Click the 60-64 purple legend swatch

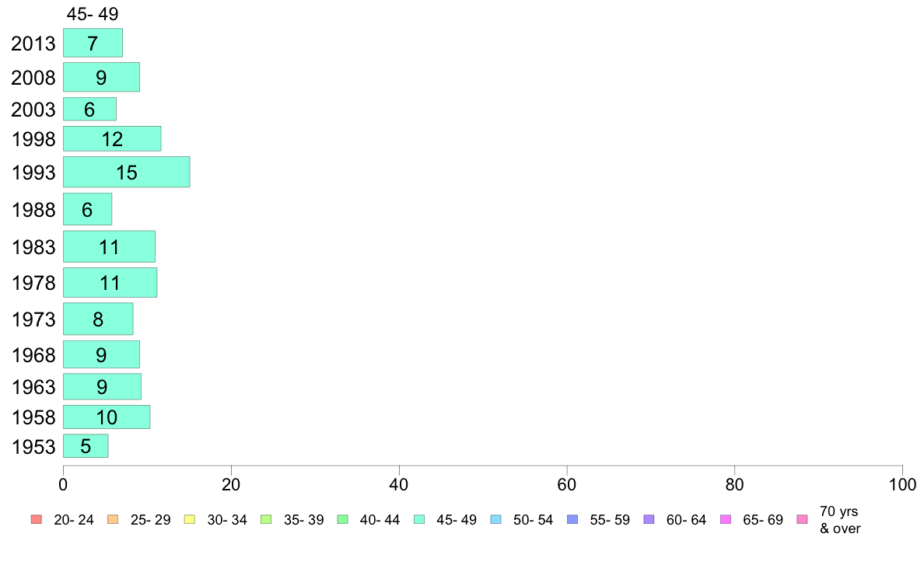[649, 520]
